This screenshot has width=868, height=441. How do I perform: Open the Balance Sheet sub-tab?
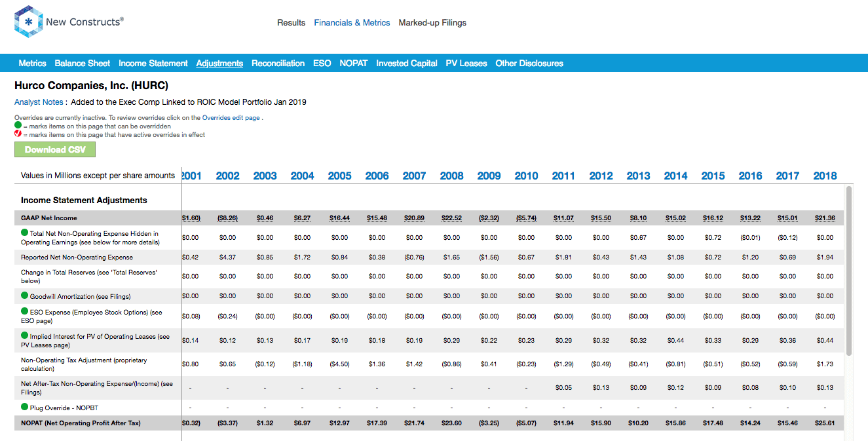[x=83, y=64]
